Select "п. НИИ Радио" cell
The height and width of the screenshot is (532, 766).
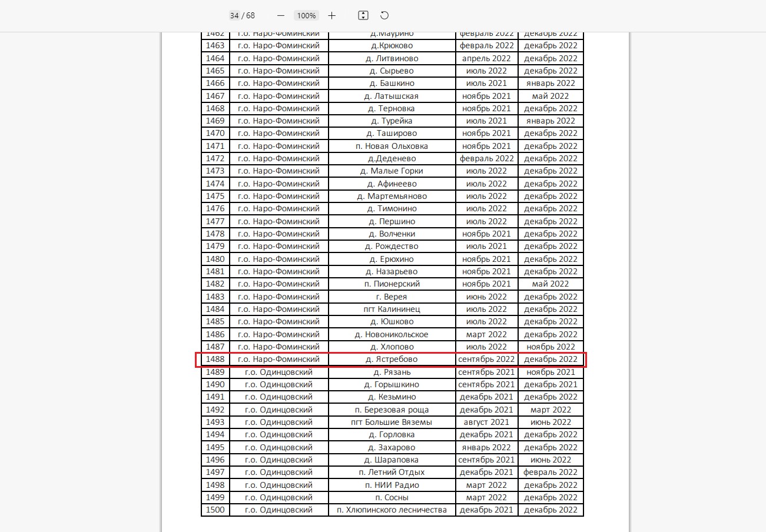(392, 485)
